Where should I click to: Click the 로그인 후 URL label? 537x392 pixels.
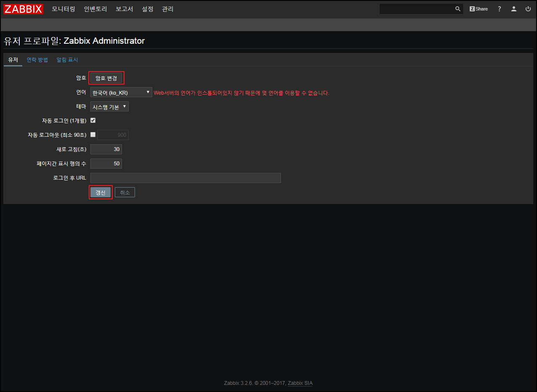[x=70, y=178]
